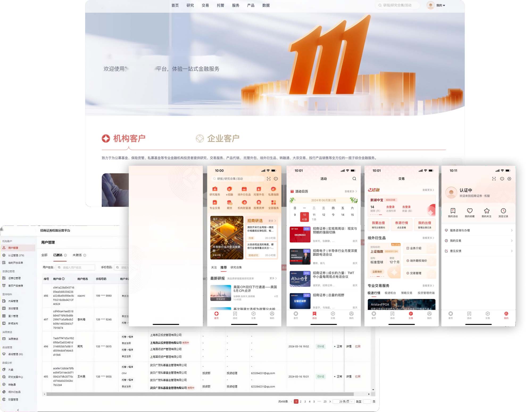Tap the 期货 icon
Screen dimensions: 532x412
pos(229,205)
